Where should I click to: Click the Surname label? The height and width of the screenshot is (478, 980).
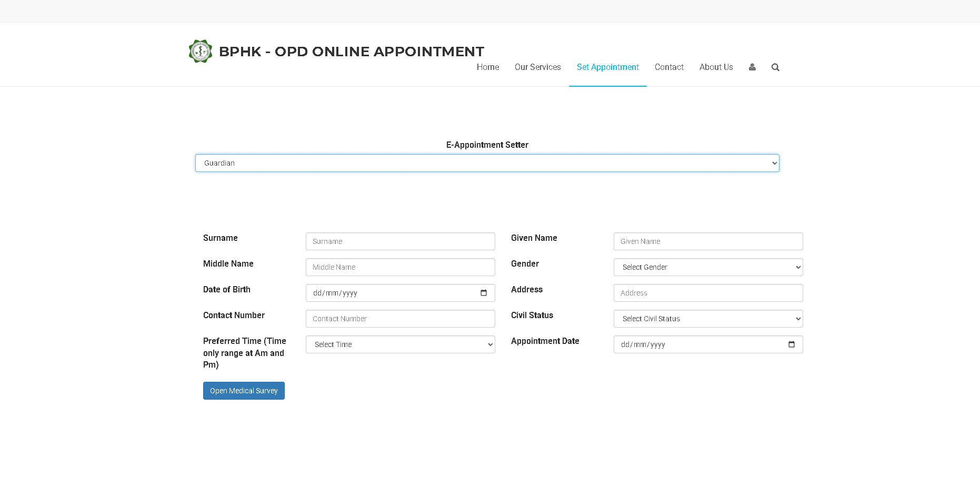[x=221, y=238]
